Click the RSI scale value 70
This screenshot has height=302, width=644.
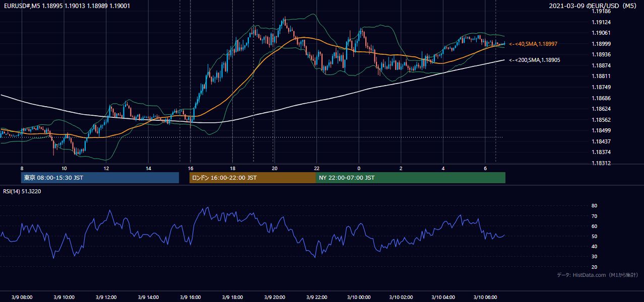595,216
